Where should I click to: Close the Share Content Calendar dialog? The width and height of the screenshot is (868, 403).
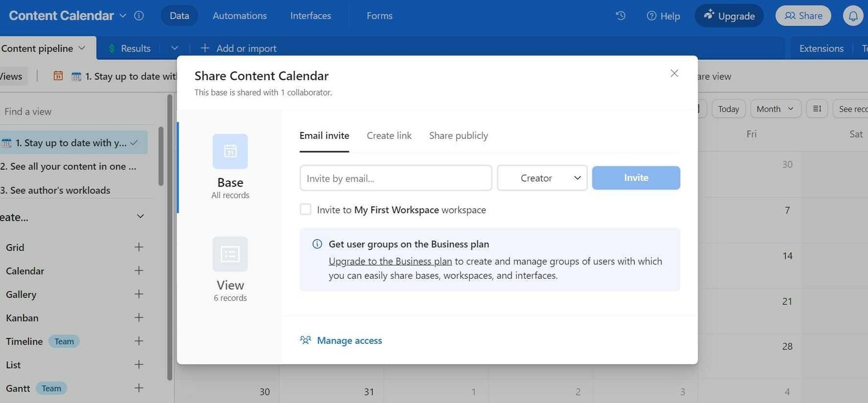coord(674,73)
